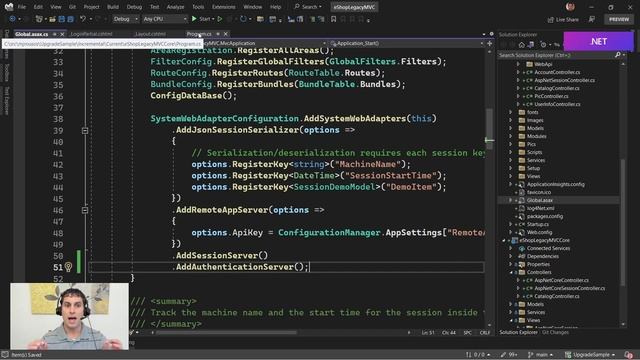Switch to the Program.cs tab

click(199, 34)
